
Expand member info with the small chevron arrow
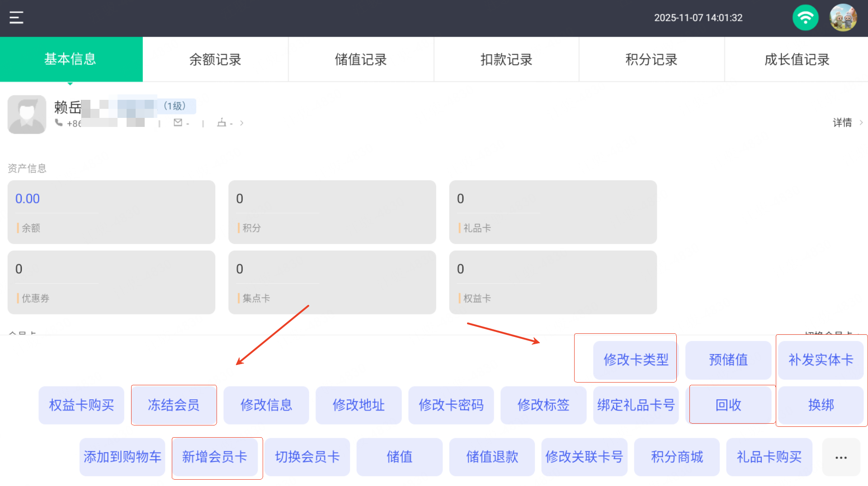(x=242, y=123)
